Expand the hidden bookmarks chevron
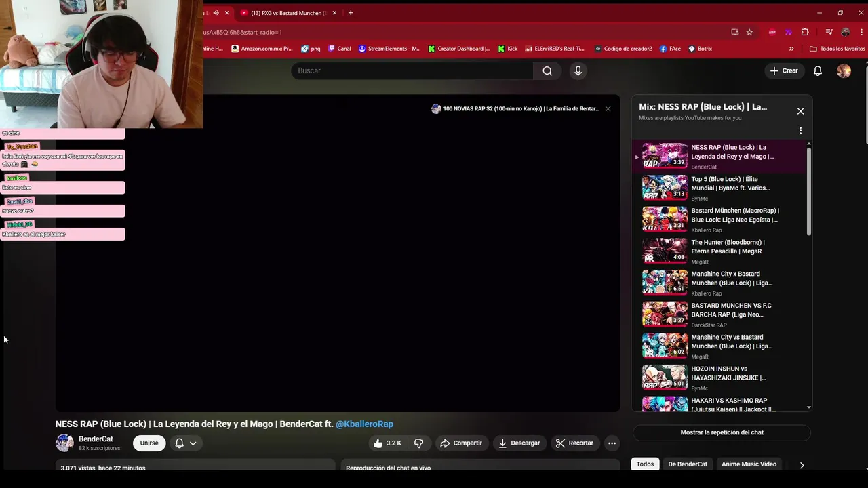The width and height of the screenshot is (868, 488). (791, 49)
